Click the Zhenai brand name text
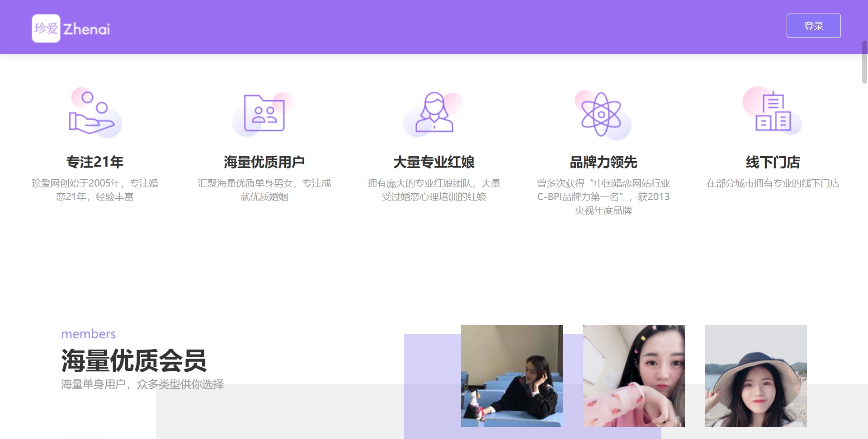The image size is (868, 439). click(86, 29)
